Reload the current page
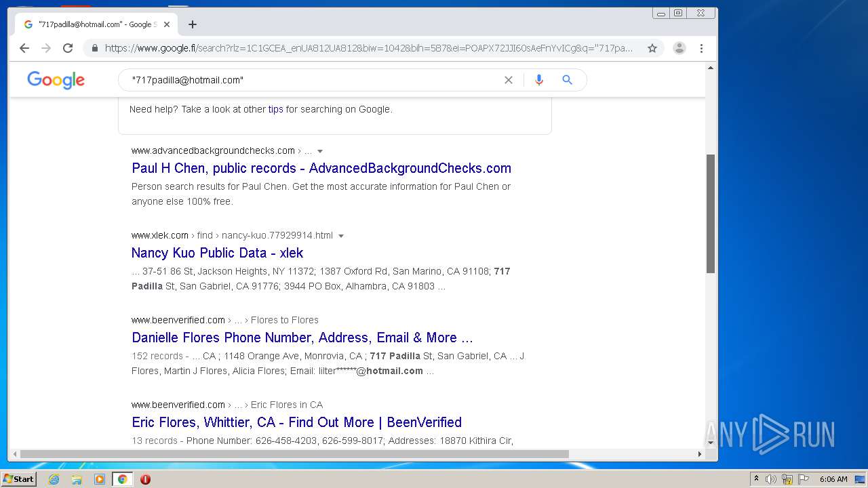The height and width of the screenshot is (488, 868). (68, 48)
